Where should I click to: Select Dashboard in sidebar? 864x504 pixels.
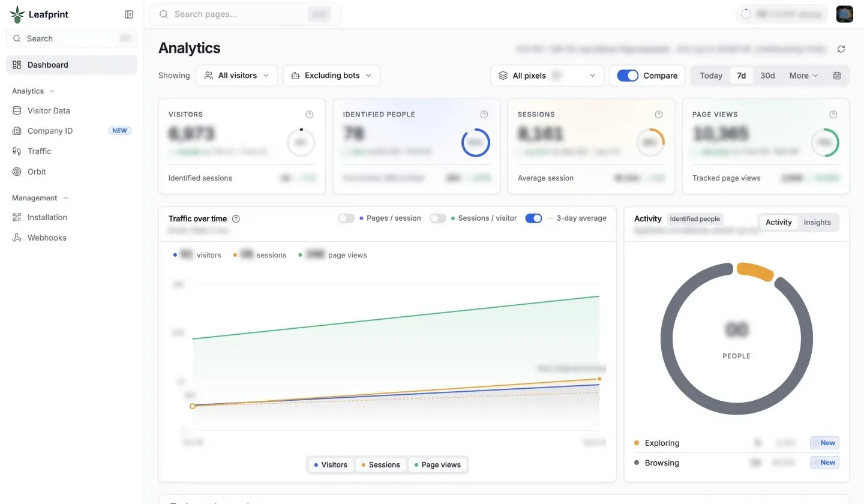pos(71,65)
